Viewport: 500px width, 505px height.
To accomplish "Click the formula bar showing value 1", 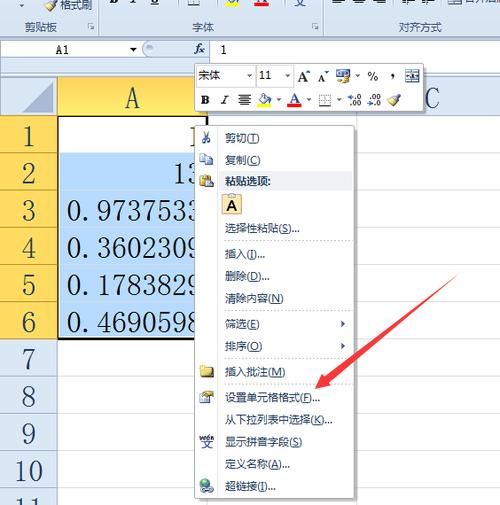I will pos(355,50).
